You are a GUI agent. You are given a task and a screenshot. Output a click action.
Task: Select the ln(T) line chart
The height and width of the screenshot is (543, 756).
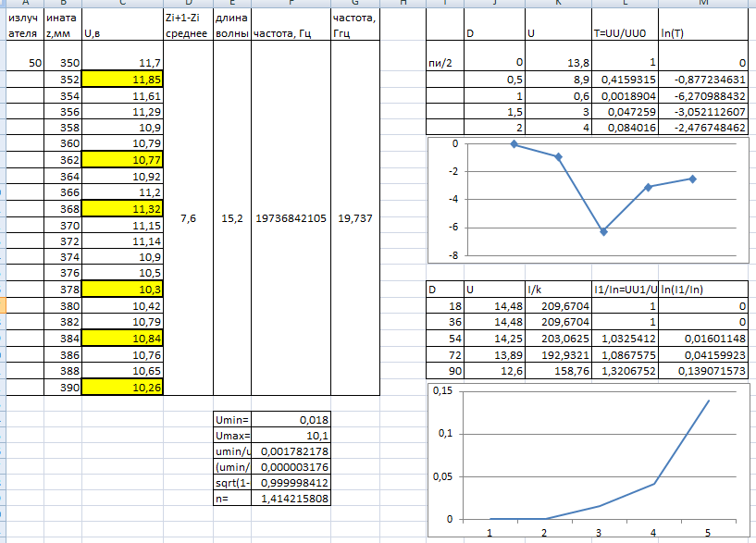[589, 201]
